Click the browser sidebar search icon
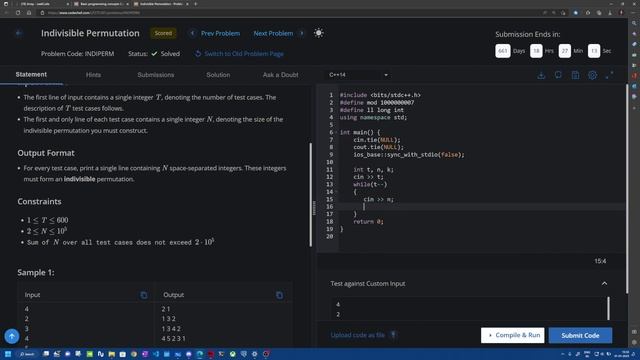Image resolution: width=640 pixels, height=360 pixels. pyautogui.click(x=634, y=23)
